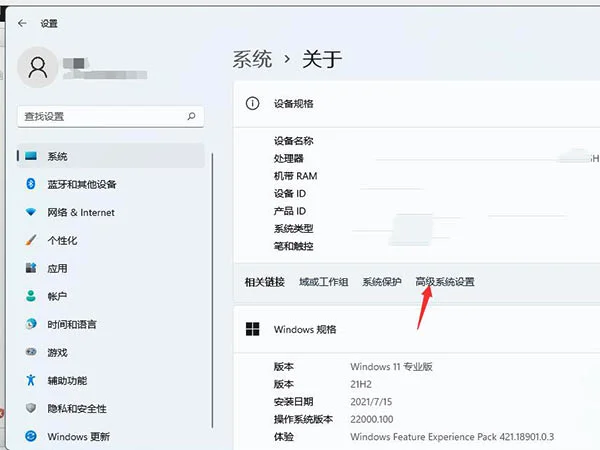Click the network Wi-Fi icon
The image size is (600, 450).
[31, 212]
